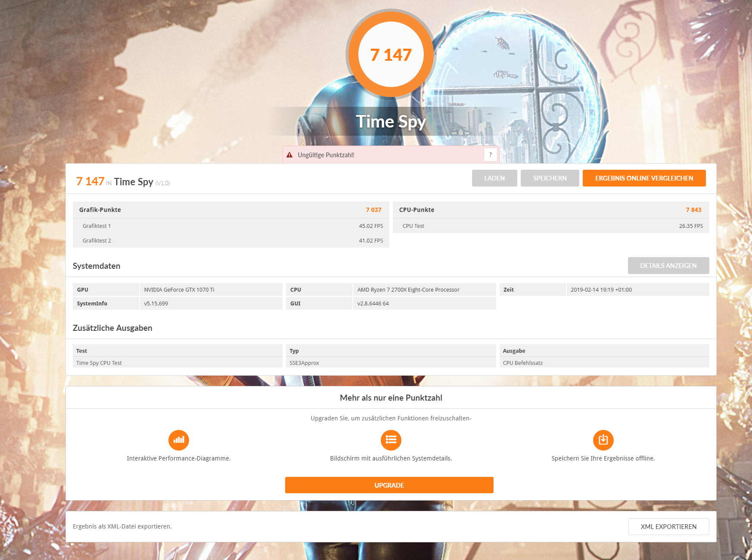This screenshot has height=560, width=752.
Task: Select the Grafiktest 1 row label
Action: point(96,226)
